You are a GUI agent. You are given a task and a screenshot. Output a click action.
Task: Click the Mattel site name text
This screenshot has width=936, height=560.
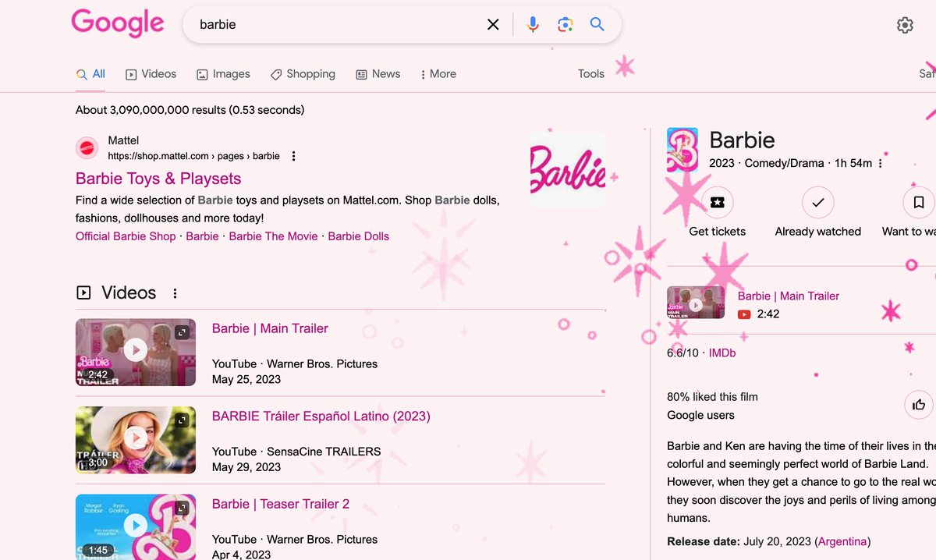tap(123, 140)
